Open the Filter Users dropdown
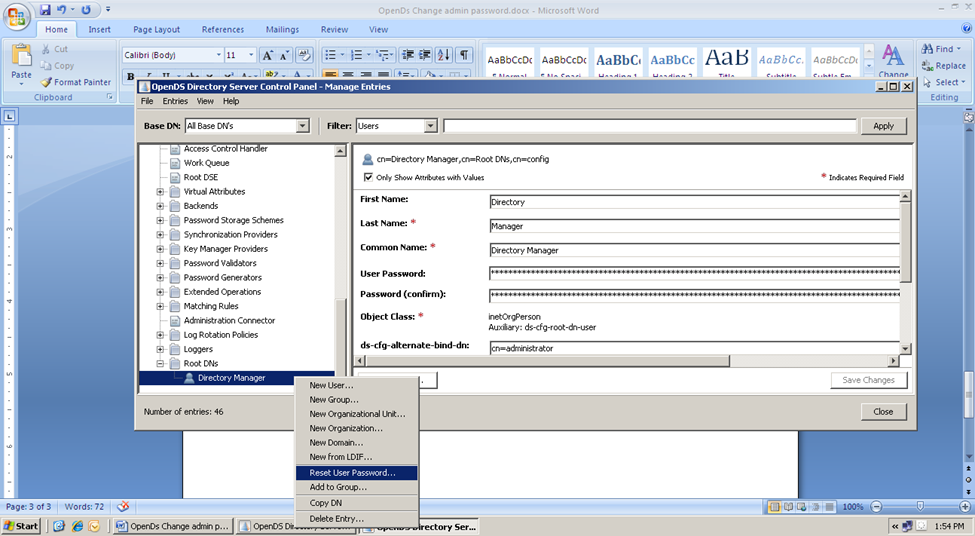The height and width of the screenshot is (536, 975). point(430,126)
